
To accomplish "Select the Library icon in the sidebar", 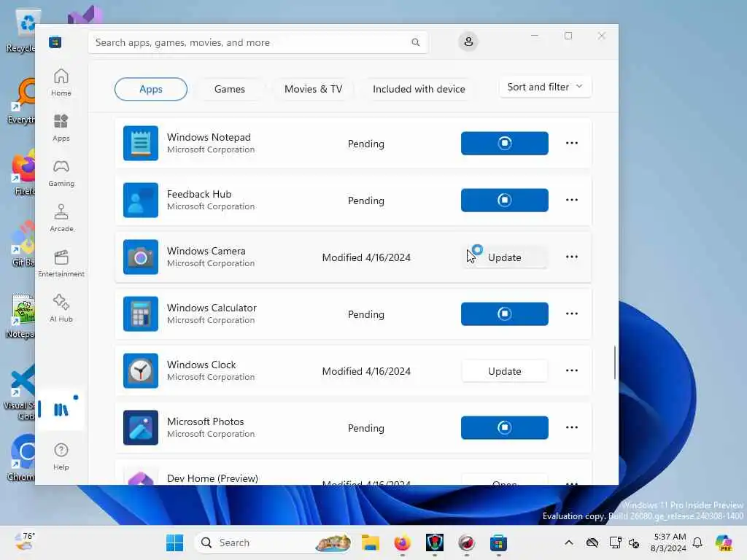I will pyautogui.click(x=61, y=410).
